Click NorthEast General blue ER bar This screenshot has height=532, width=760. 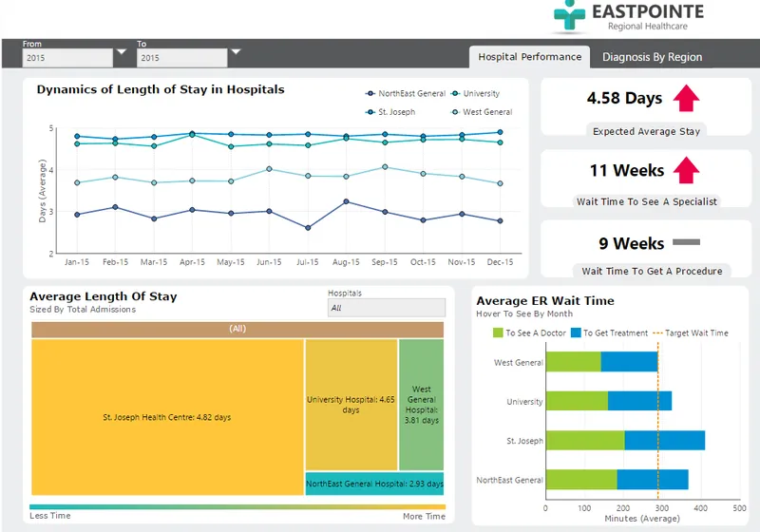click(653, 479)
